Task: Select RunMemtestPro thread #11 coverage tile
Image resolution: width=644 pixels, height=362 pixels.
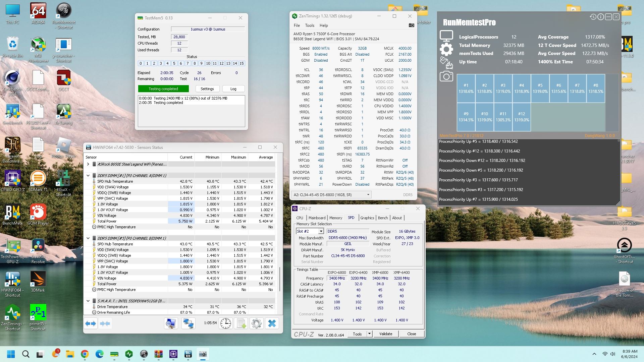Action: (x=503, y=117)
